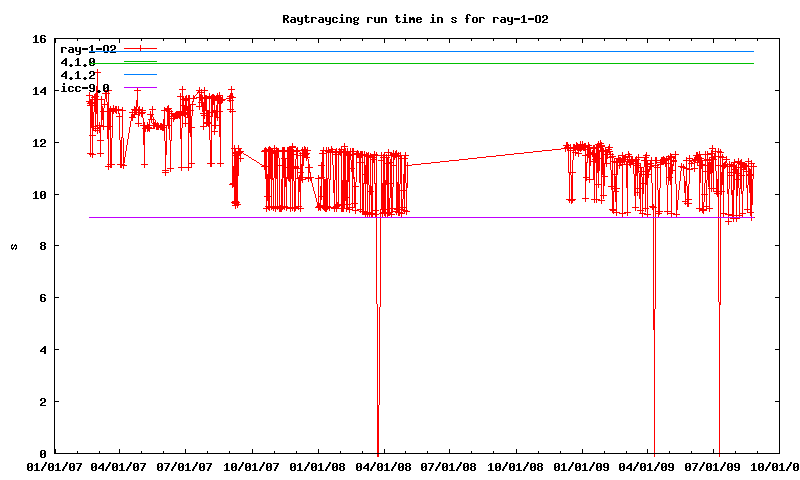Click the y-axis tick labeled 10

39,194
